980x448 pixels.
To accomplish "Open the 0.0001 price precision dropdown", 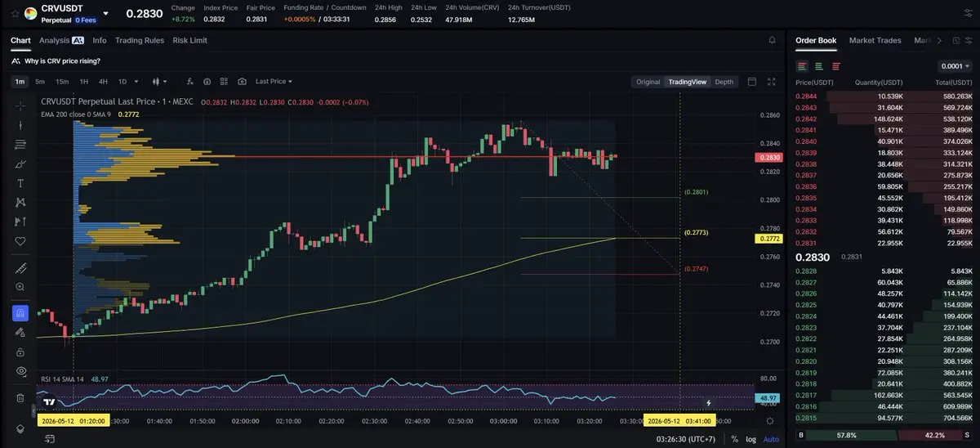I will pyautogui.click(x=955, y=66).
